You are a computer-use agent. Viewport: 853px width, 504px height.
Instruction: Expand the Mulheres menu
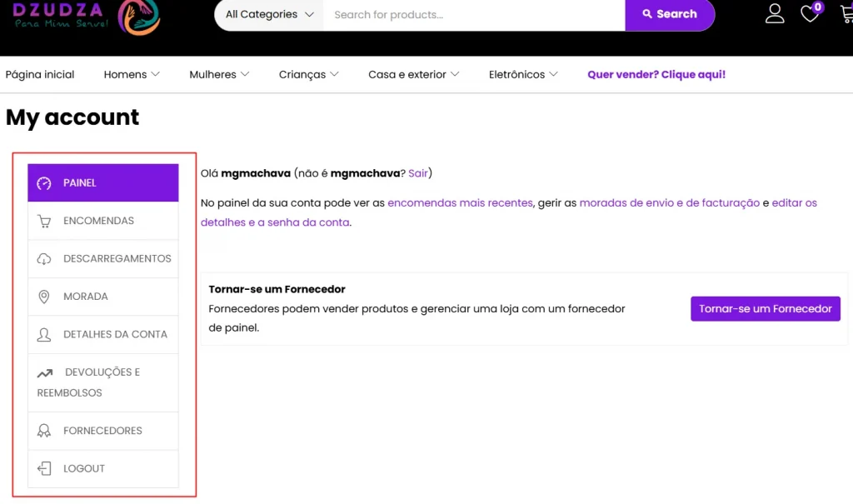click(219, 75)
